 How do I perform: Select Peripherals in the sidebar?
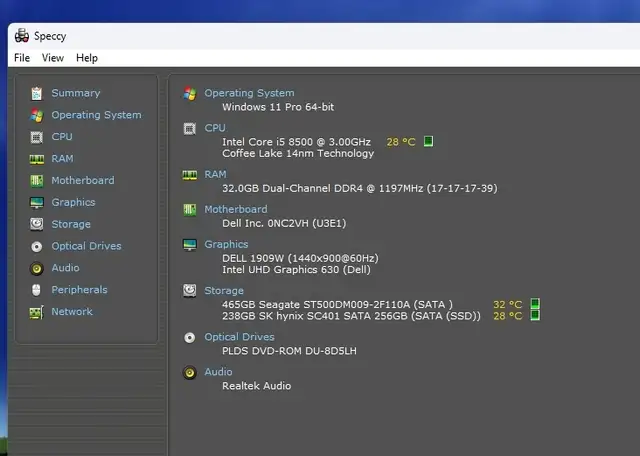[x=80, y=289]
